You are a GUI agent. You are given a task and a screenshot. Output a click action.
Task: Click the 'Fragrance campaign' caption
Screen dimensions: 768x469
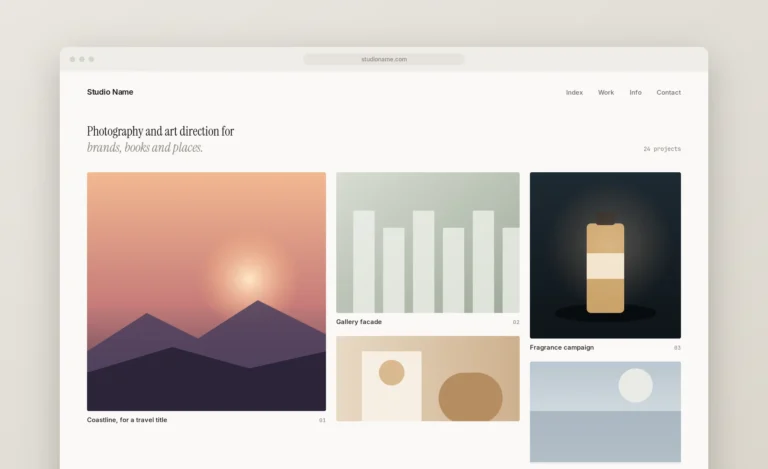coord(561,348)
